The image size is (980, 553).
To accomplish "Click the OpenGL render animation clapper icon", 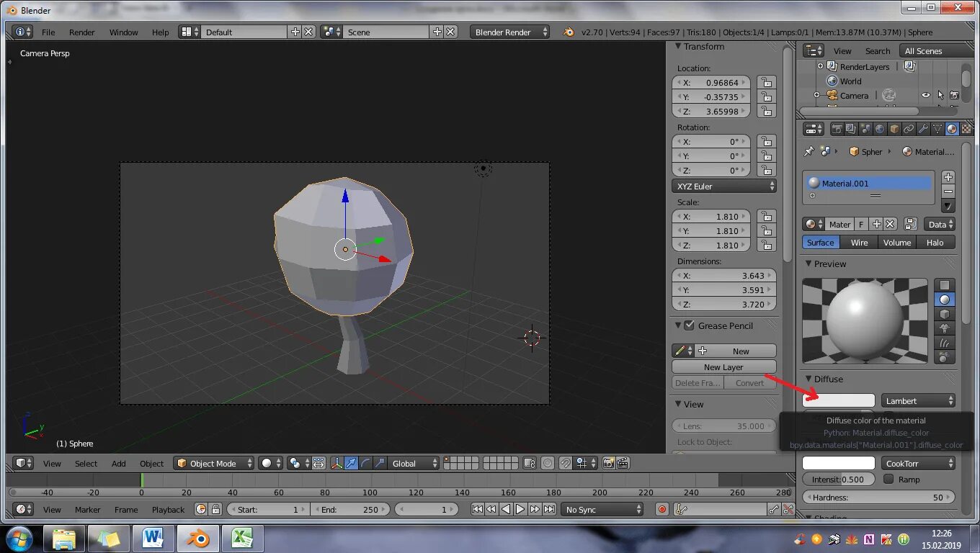I will [623, 464].
